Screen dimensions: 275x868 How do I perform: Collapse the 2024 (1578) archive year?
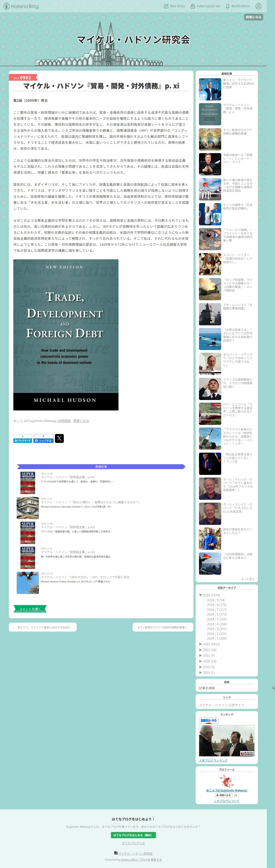click(x=201, y=595)
